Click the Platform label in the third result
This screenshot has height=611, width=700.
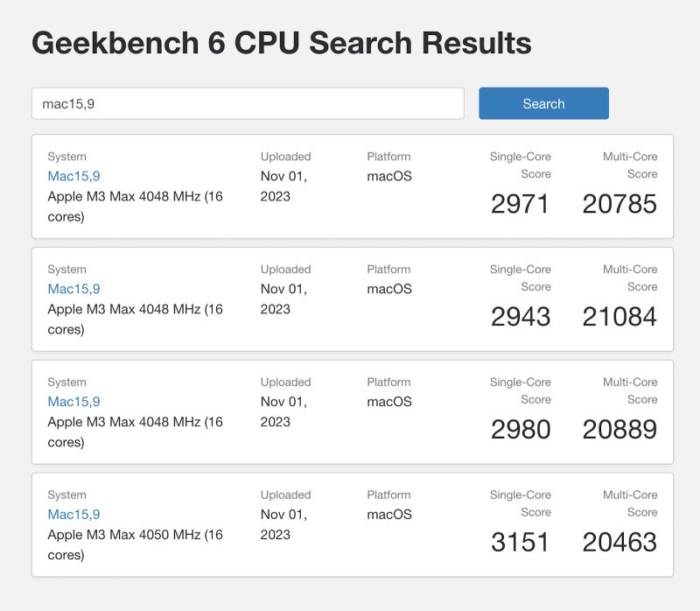click(388, 382)
